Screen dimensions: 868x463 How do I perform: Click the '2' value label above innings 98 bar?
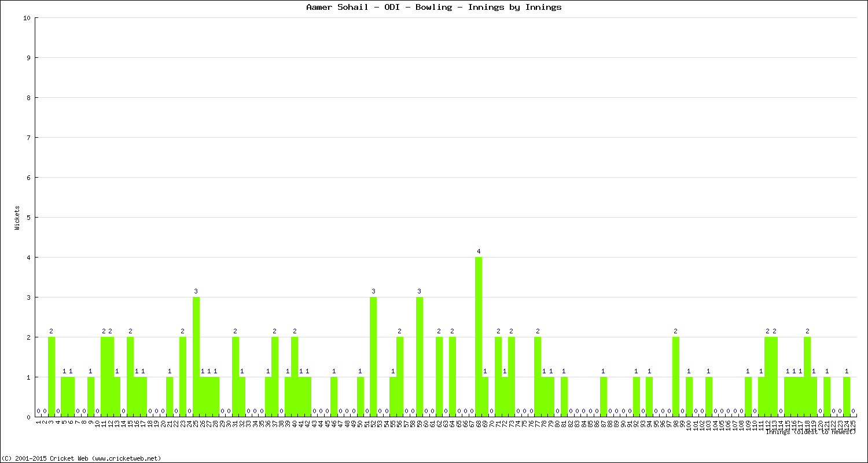676,331
